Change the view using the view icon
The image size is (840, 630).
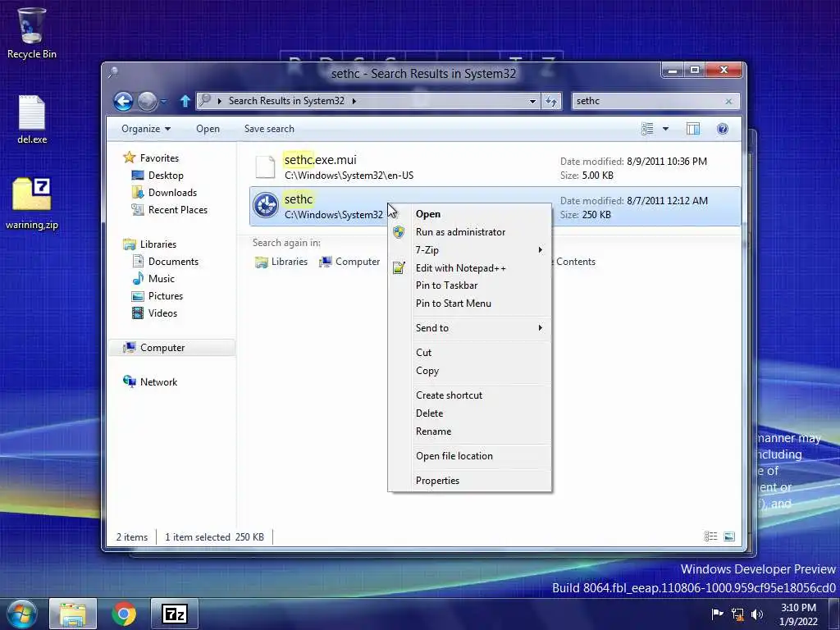[x=647, y=129]
